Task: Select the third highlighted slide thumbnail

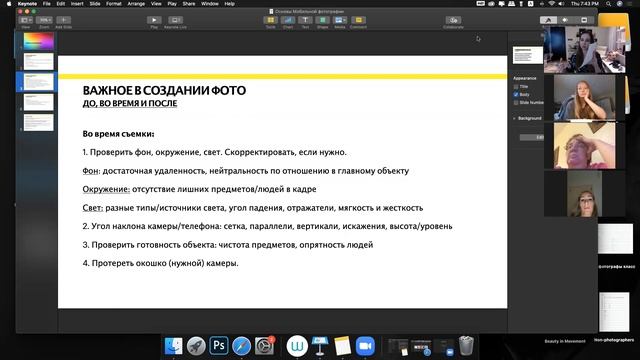Action: click(x=38, y=82)
